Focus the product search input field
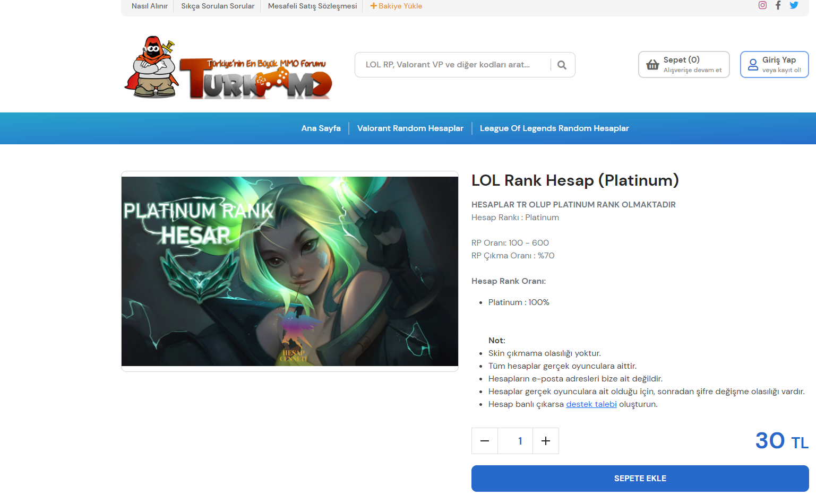Screen dimensions: 816x504 tap(453, 65)
